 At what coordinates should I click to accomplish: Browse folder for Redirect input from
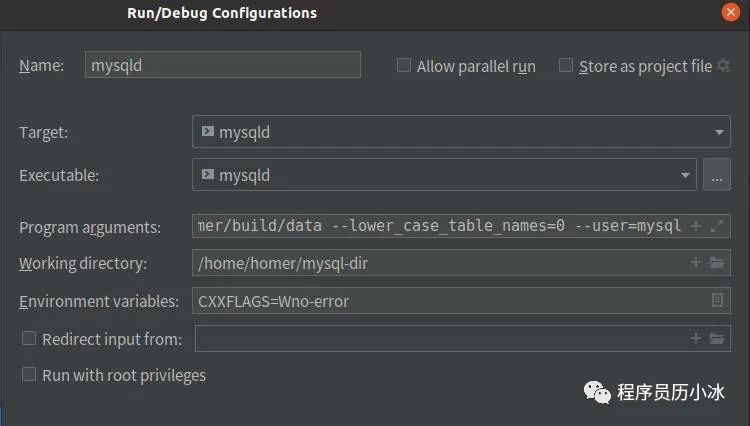[x=716, y=338]
